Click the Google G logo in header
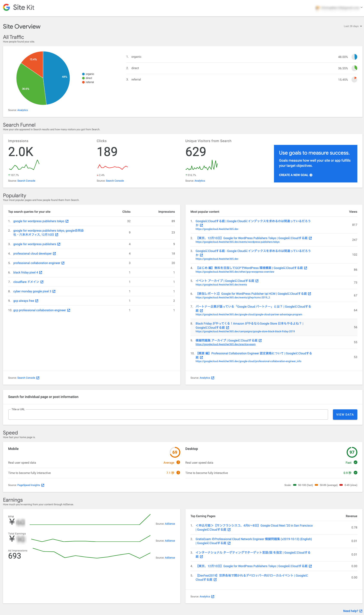The height and width of the screenshot is (615, 364). (x=7, y=7)
